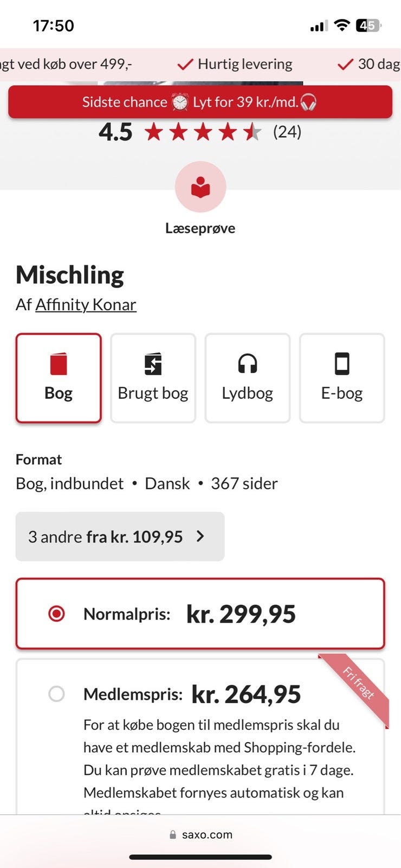The image size is (401, 868).
Task: Tap the Hurtig levering checkmark item
Action: pyautogui.click(x=235, y=64)
